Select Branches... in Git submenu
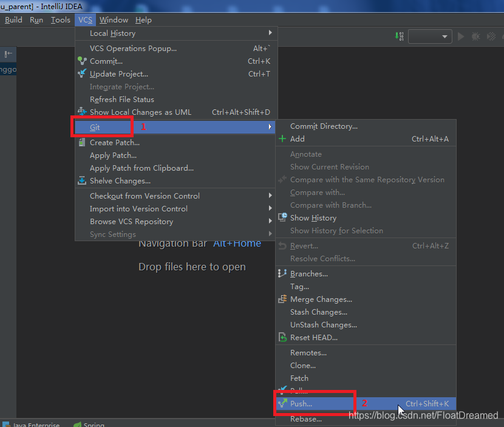Image resolution: width=504 pixels, height=427 pixels. pyautogui.click(x=366, y=273)
